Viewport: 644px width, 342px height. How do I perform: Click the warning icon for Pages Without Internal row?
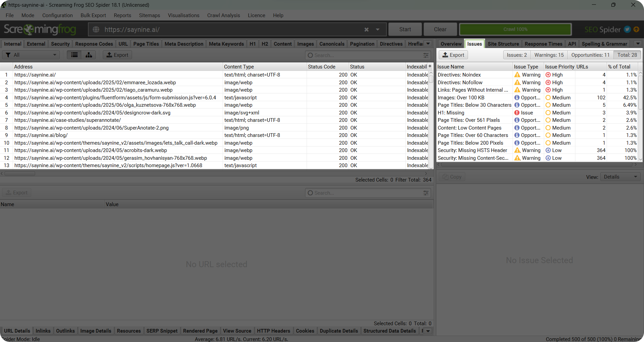(x=517, y=90)
